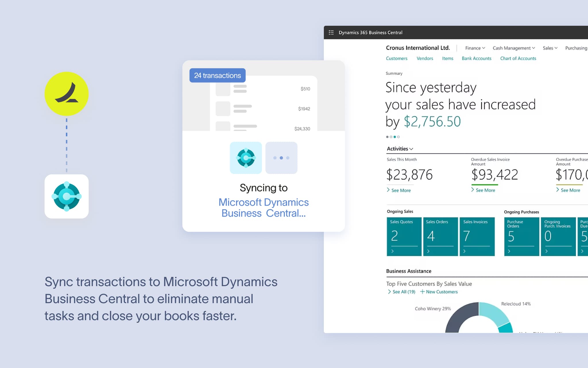
Task: Open the Sales Orders tile showing 4
Action: point(440,236)
